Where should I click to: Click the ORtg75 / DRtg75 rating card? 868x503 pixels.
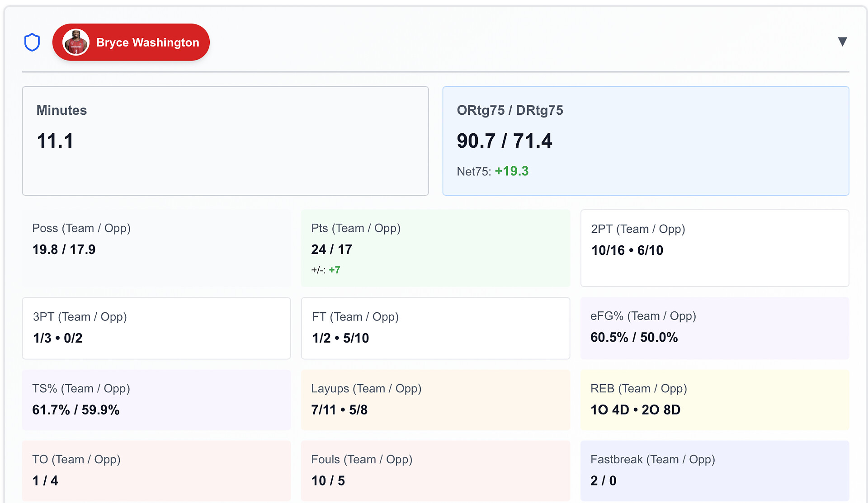pos(645,141)
